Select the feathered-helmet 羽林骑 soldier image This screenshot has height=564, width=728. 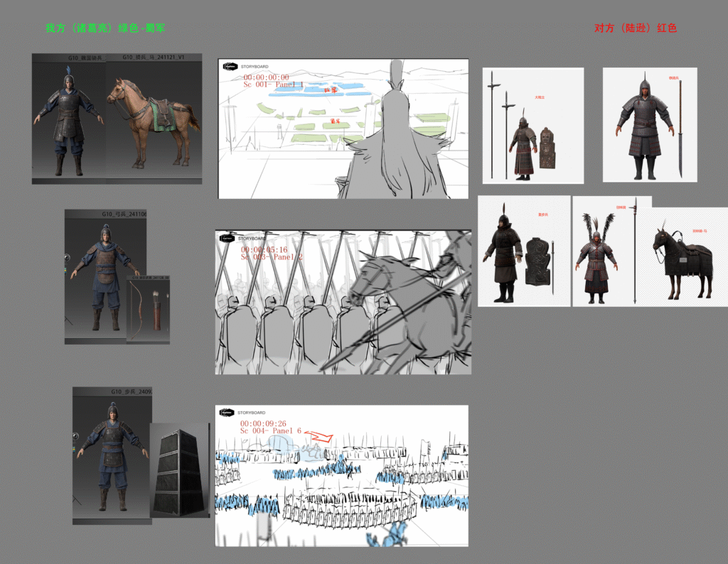596,259
